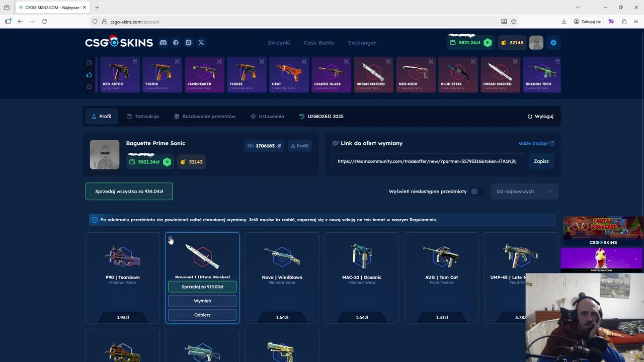The image size is (644, 362).
Task: Open the browser extensions icon
Action: pos(624,22)
